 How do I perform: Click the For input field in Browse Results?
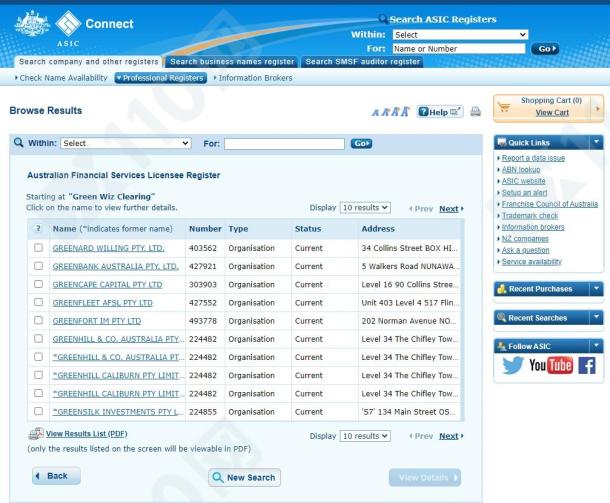[284, 144]
